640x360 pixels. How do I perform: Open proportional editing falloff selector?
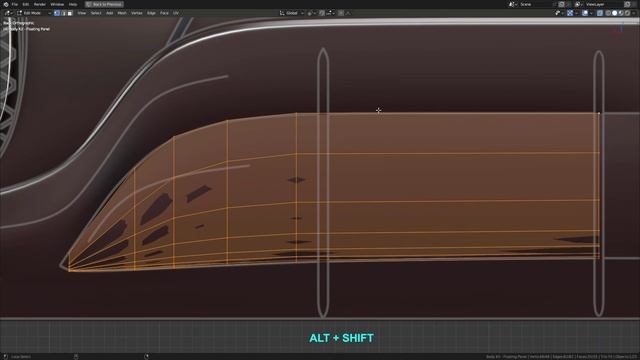point(348,13)
